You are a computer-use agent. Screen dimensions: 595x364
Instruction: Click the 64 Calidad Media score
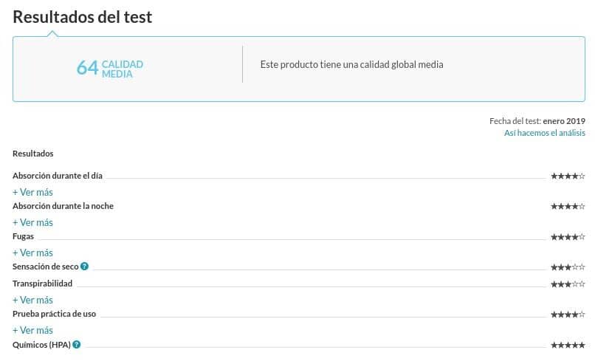click(x=110, y=69)
